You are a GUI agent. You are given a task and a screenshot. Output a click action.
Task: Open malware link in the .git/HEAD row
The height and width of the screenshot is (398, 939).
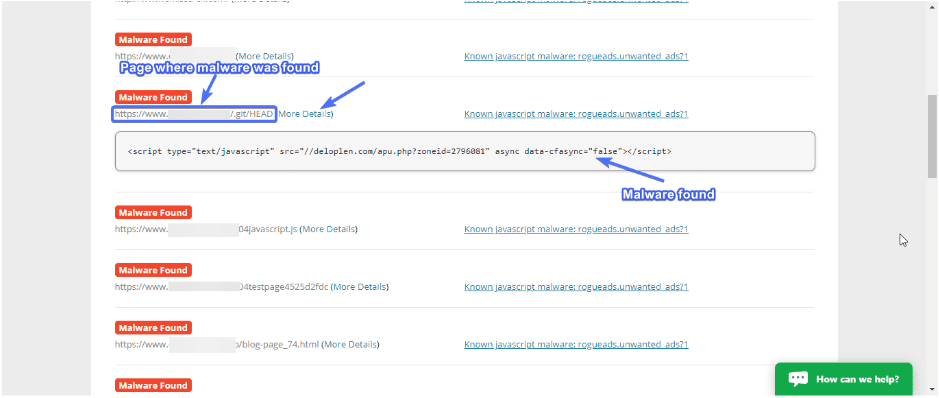coord(576,114)
